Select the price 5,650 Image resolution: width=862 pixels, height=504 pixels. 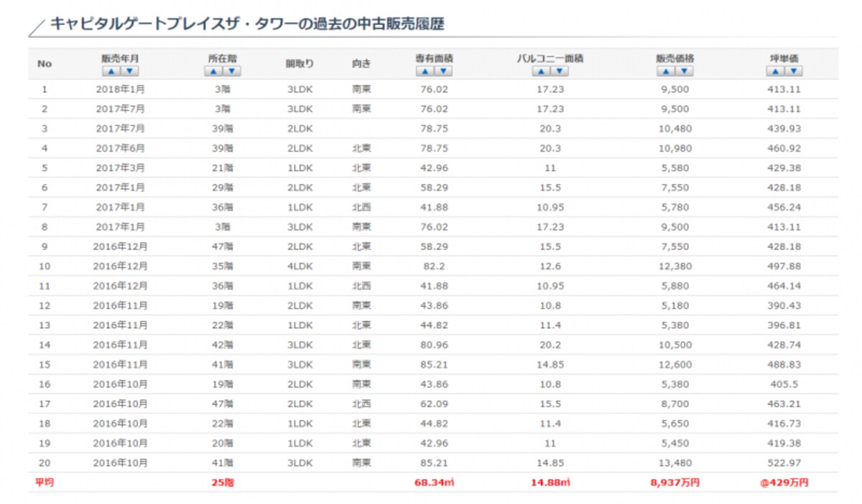pos(675,424)
